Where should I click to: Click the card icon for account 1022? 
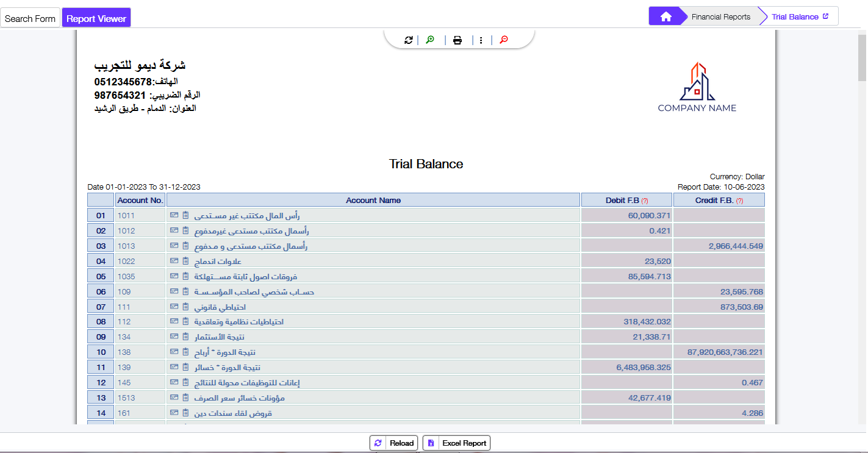tap(174, 261)
